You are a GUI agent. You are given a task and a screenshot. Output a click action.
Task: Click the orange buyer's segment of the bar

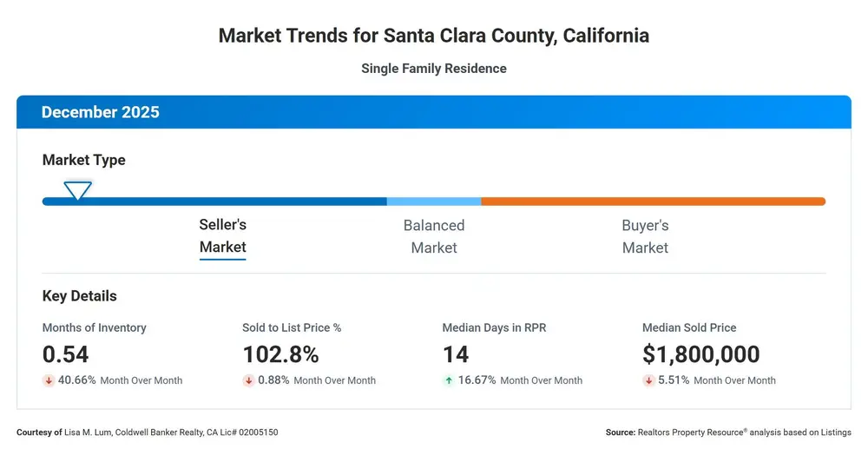(654, 202)
